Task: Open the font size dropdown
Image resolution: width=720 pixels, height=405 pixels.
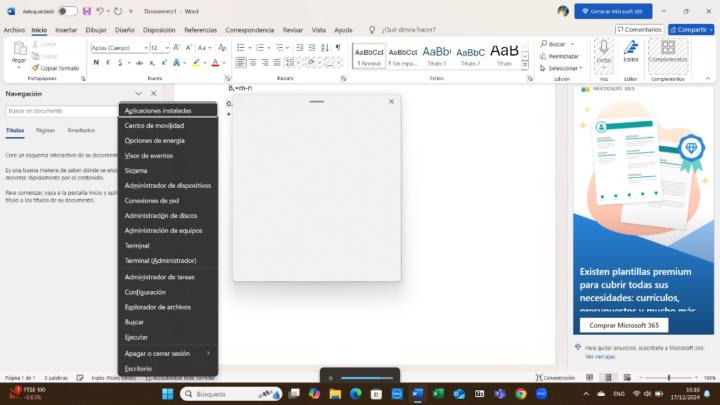Action: coord(166,47)
